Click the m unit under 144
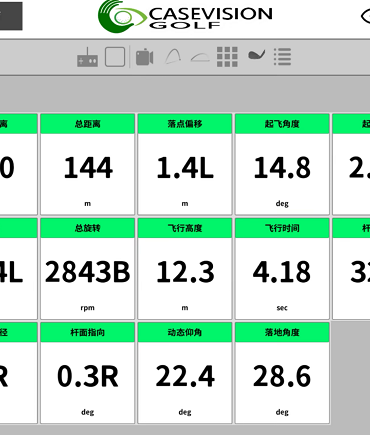 87,204
